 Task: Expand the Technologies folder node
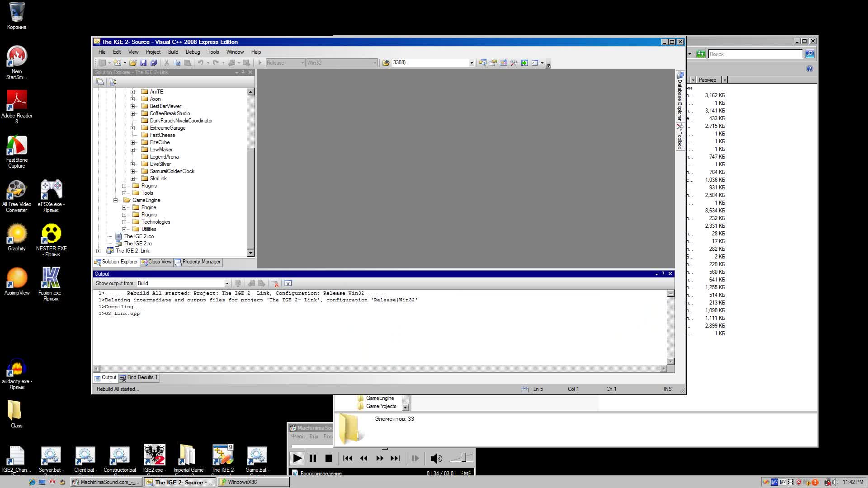tap(124, 222)
